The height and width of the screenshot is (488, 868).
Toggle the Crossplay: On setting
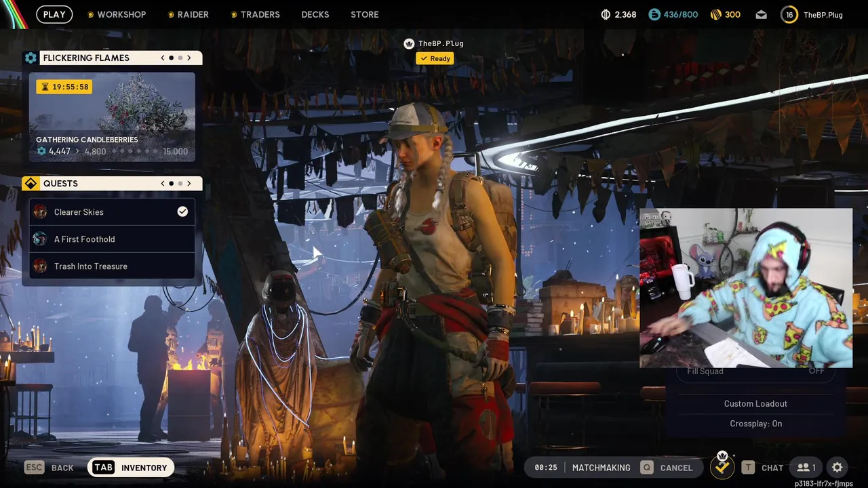point(755,424)
